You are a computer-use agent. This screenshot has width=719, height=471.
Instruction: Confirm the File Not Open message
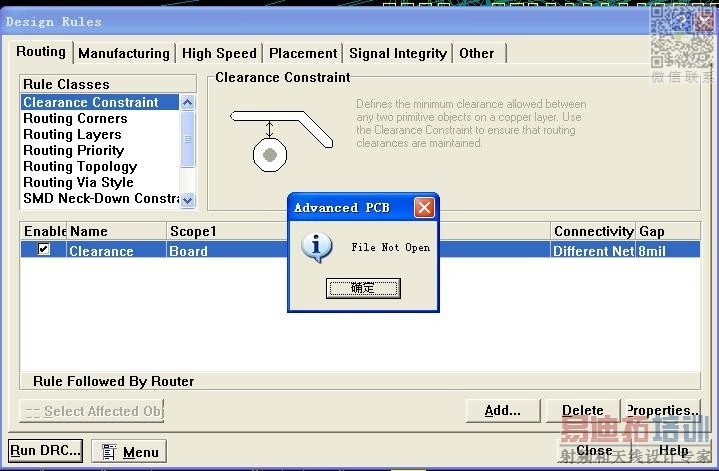point(363,288)
